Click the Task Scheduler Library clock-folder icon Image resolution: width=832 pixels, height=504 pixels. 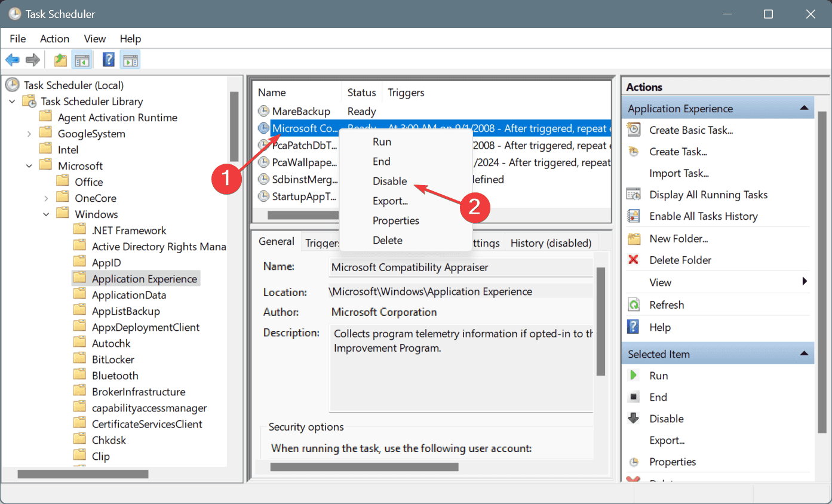click(x=29, y=101)
